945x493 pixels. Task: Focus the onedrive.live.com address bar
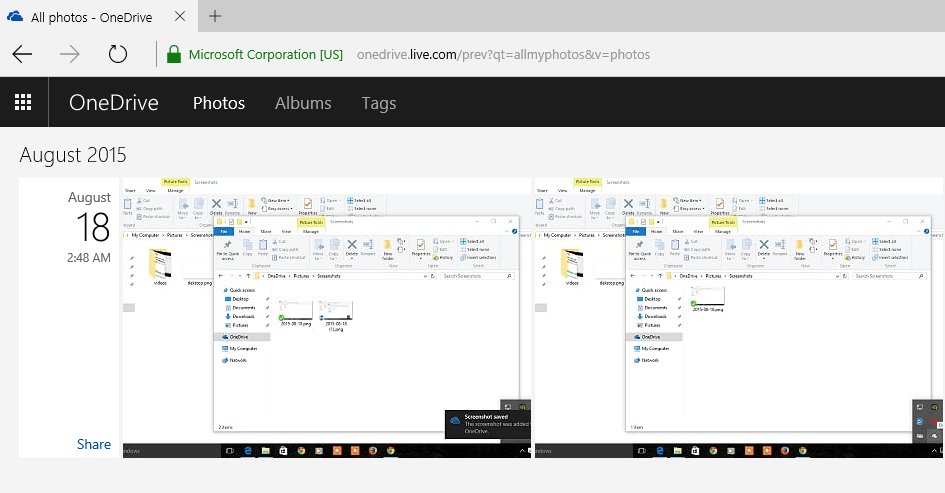tap(503, 54)
